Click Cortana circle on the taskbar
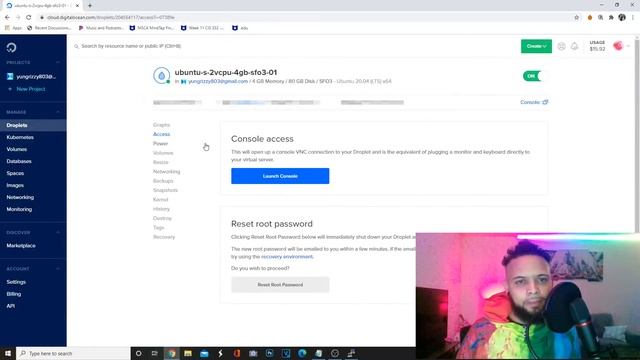 tap(138, 353)
